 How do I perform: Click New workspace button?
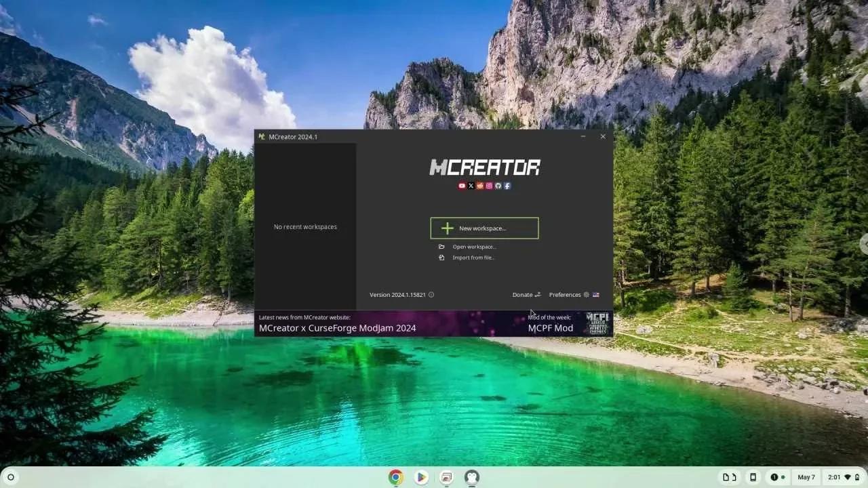pos(484,228)
